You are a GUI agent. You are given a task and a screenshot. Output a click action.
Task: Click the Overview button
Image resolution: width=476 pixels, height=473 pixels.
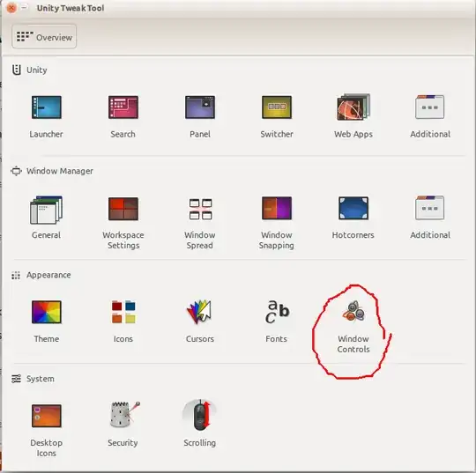pos(44,37)
